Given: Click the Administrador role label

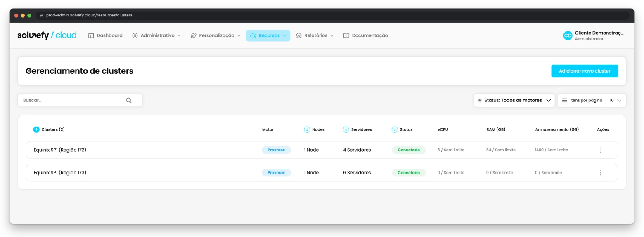Looking at the screenshot, I should tap(589, 39).
